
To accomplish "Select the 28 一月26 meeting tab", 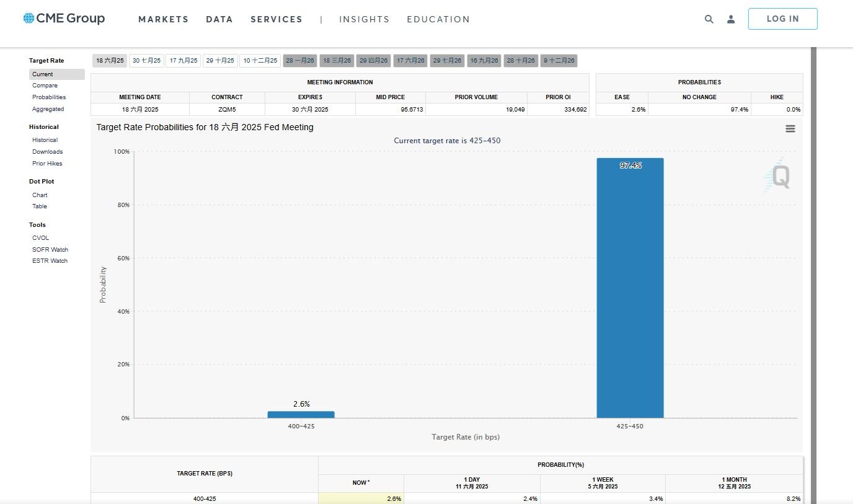I will coord(300,61).
